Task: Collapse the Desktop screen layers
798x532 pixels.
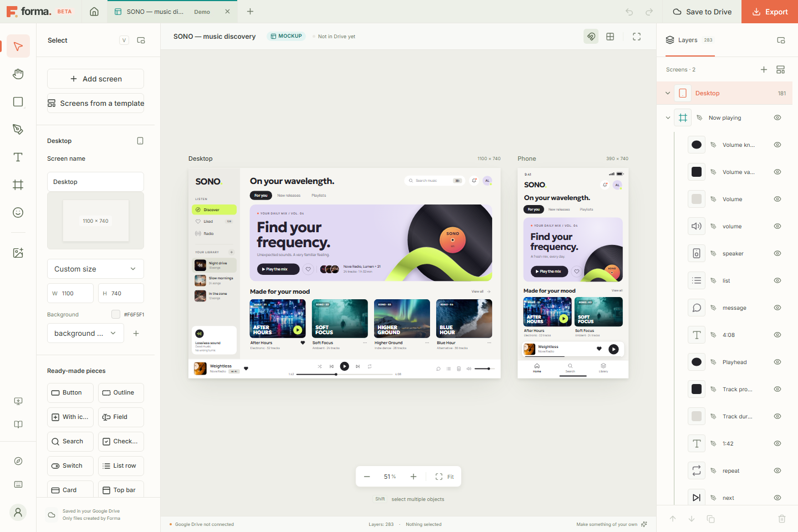Action: point(668,93)
